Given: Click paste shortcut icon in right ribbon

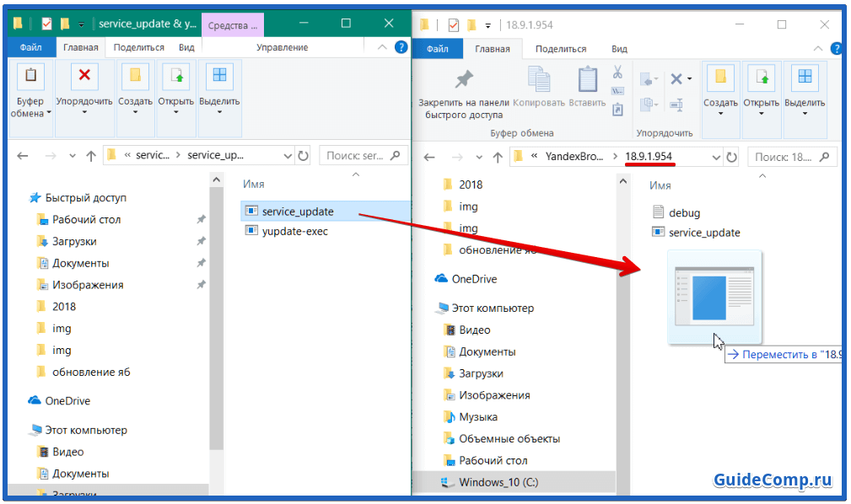Looking at the screenshot, I should (617, 110).
